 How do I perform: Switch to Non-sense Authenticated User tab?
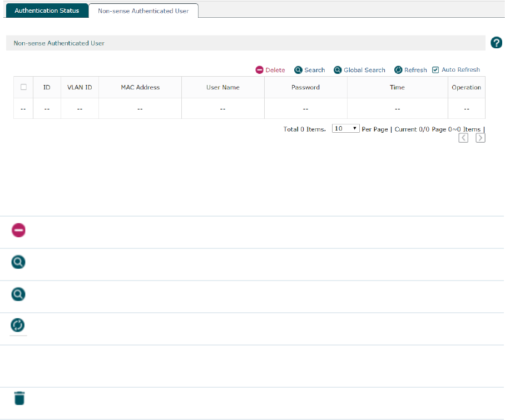point(143,11)
